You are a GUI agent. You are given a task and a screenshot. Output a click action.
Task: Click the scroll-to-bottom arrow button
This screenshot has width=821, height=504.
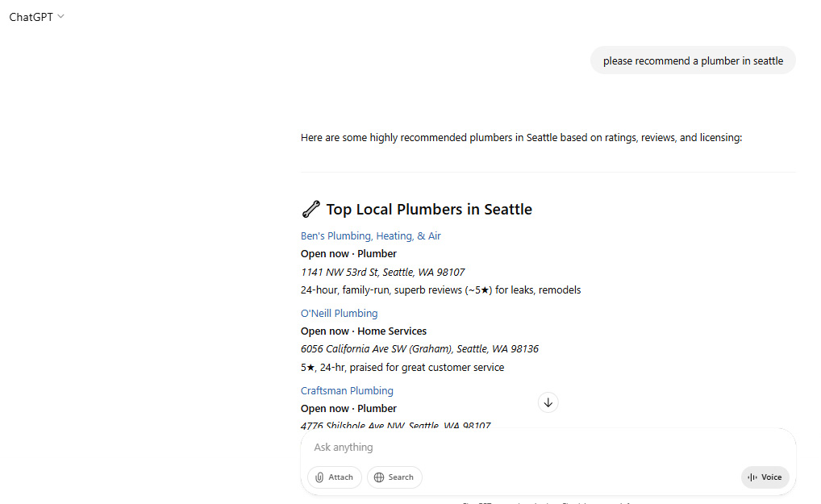[548, 402]
